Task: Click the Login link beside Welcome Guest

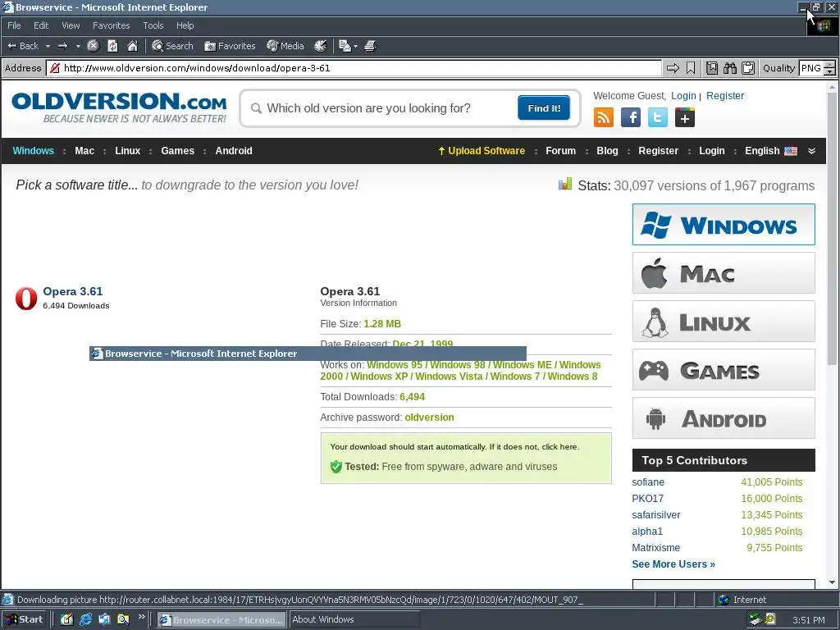Action: coord(683,96)
